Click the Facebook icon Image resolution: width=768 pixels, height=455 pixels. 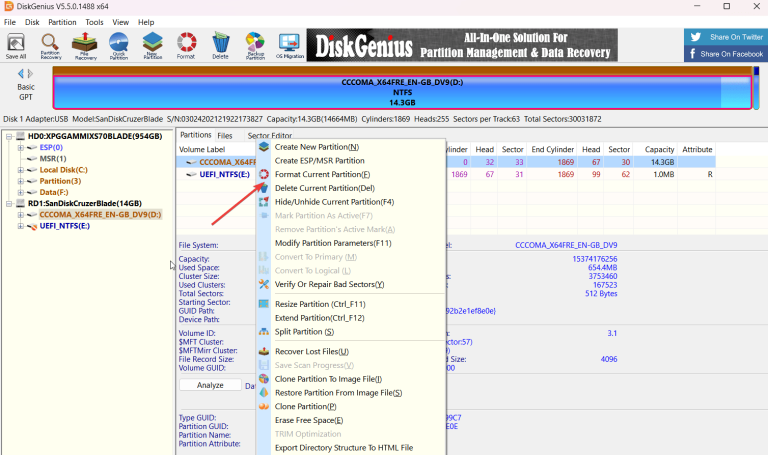(693, 53)
